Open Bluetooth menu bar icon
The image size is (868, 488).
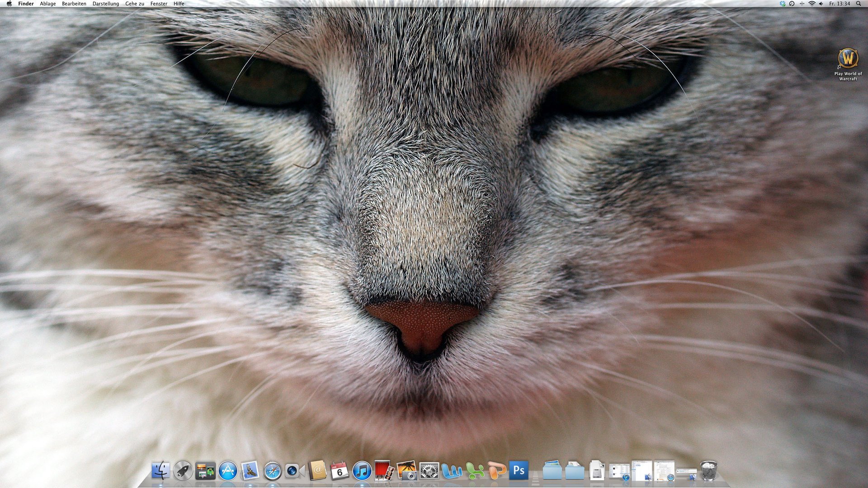click(x=802, y=4)
